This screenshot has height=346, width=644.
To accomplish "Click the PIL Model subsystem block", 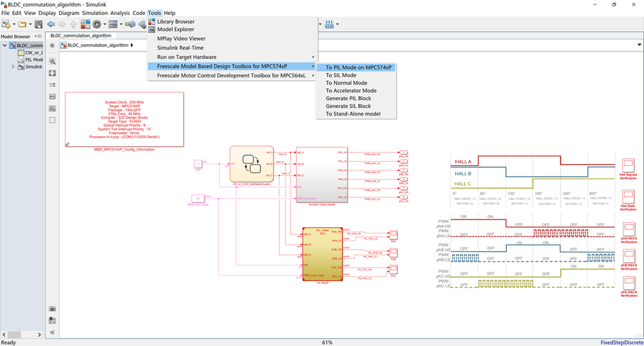I will coord(322,254).
